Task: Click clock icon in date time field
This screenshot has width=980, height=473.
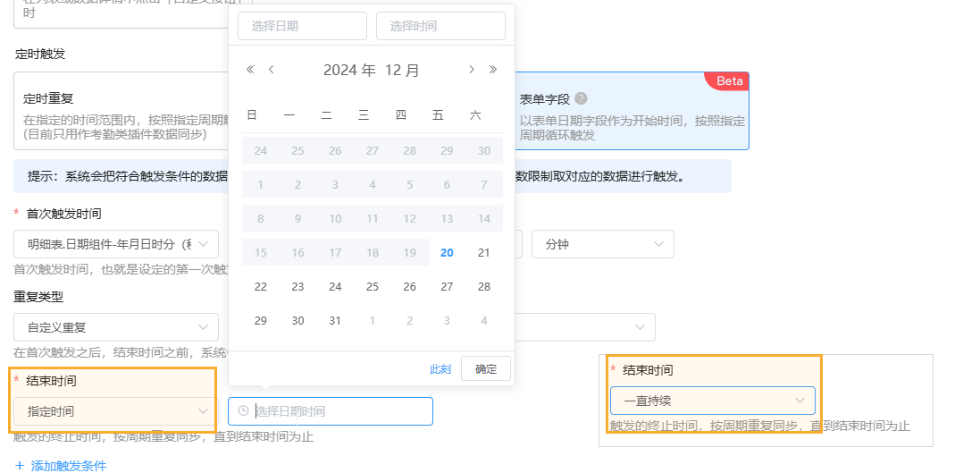Action: point(244,411)
